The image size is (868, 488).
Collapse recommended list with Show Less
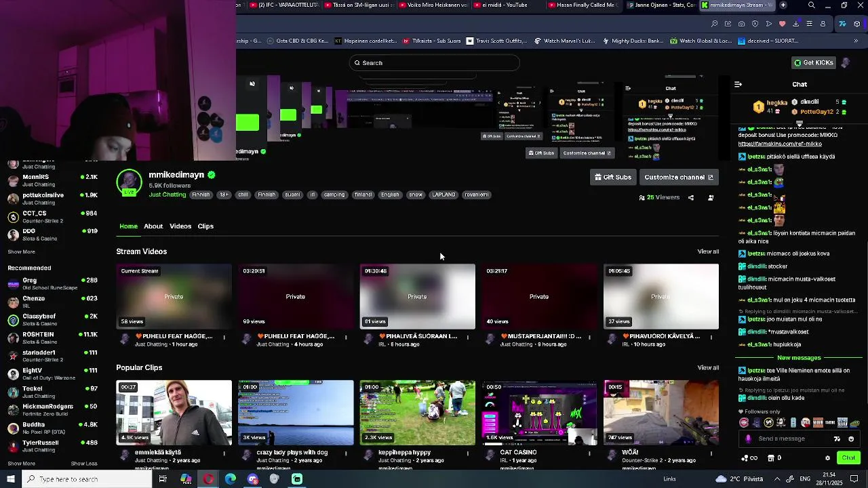coord(84,464)
